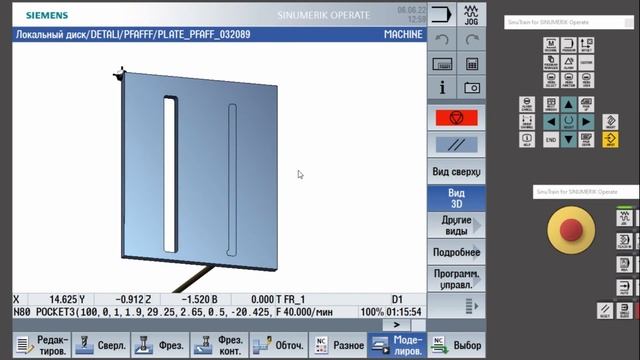Click the GROUP CHANNEL key
This screenshot has width=640, height=360.
(527, 122)
